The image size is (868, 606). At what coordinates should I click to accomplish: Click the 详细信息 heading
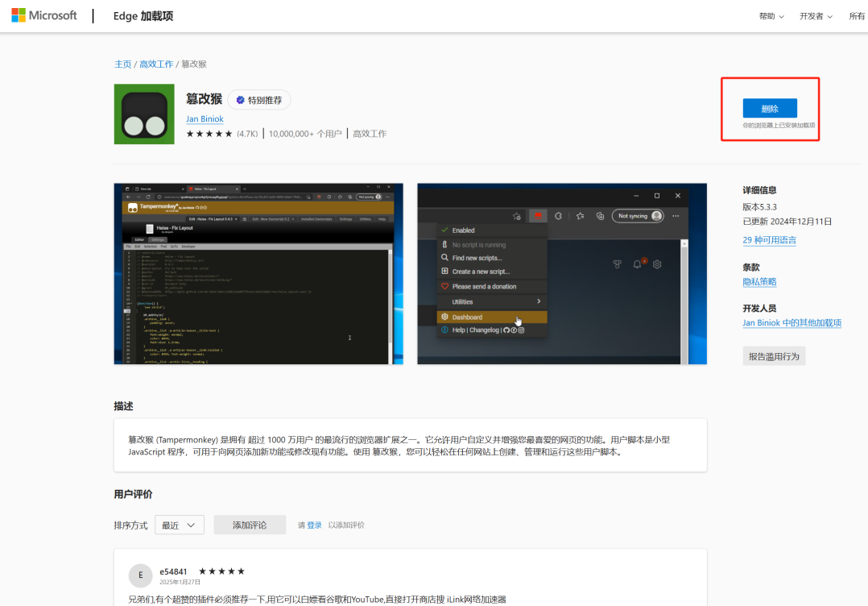759,190
